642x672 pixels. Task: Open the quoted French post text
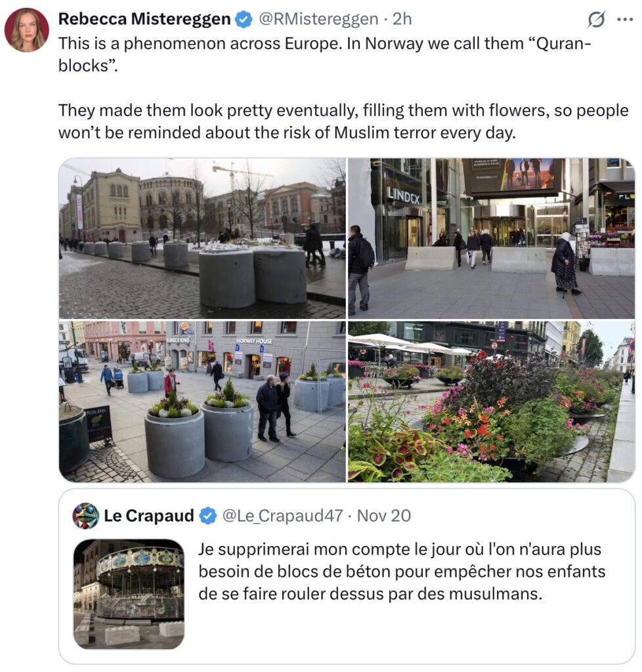(402, 572)
